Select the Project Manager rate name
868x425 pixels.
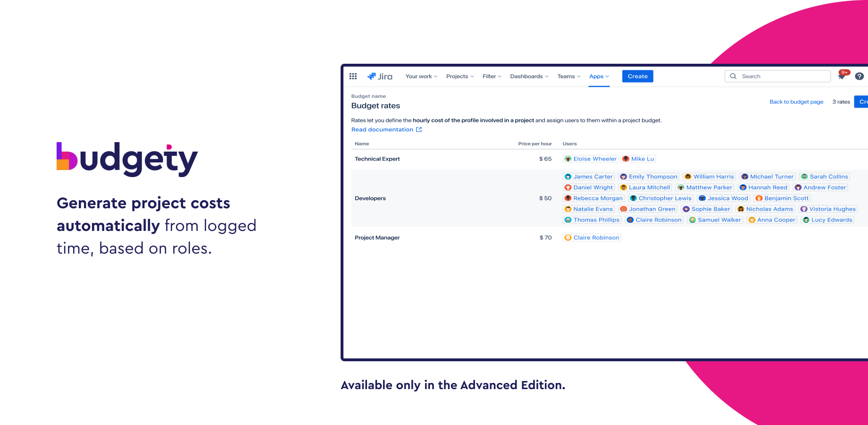pyautogui.click(x=377, y=238)
